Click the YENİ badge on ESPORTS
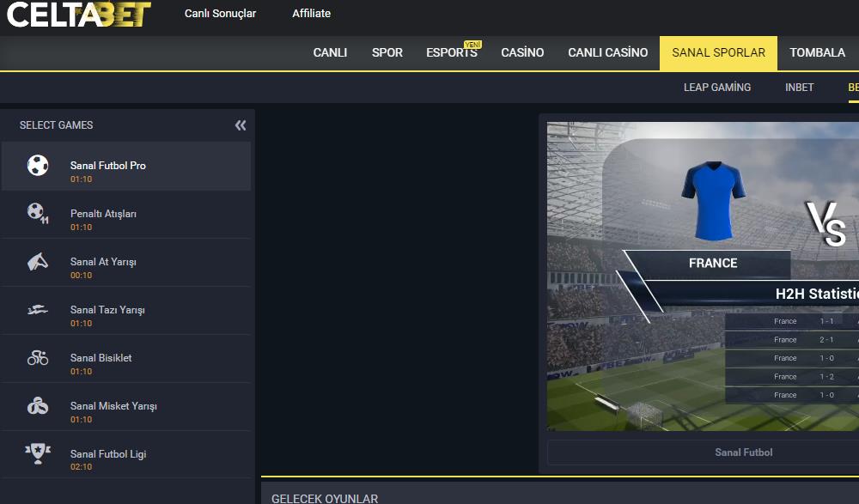Viewport: 859px width, 504px height. tap(472, 45)
